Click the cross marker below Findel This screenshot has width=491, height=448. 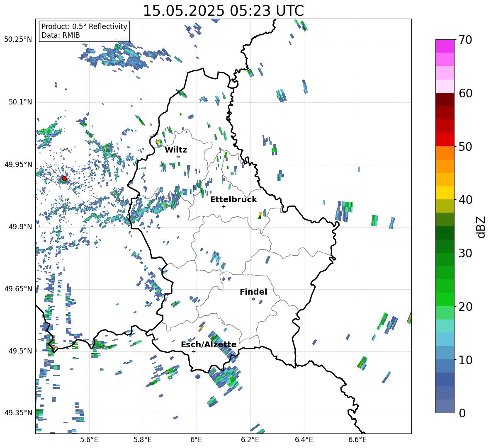pyautogui.click(x=253, y=299)
